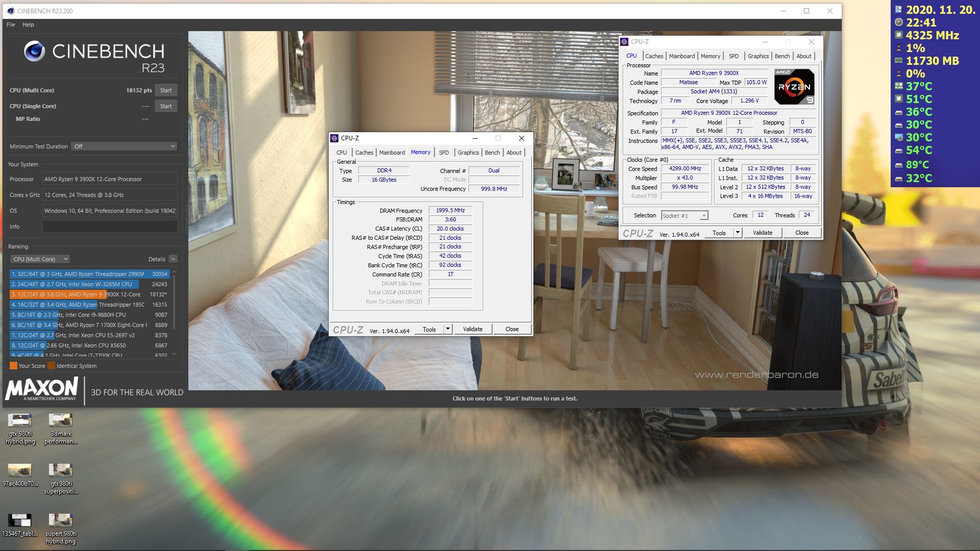Click the Core Speed 4299.00 MHz value

[x=685, y=168]
